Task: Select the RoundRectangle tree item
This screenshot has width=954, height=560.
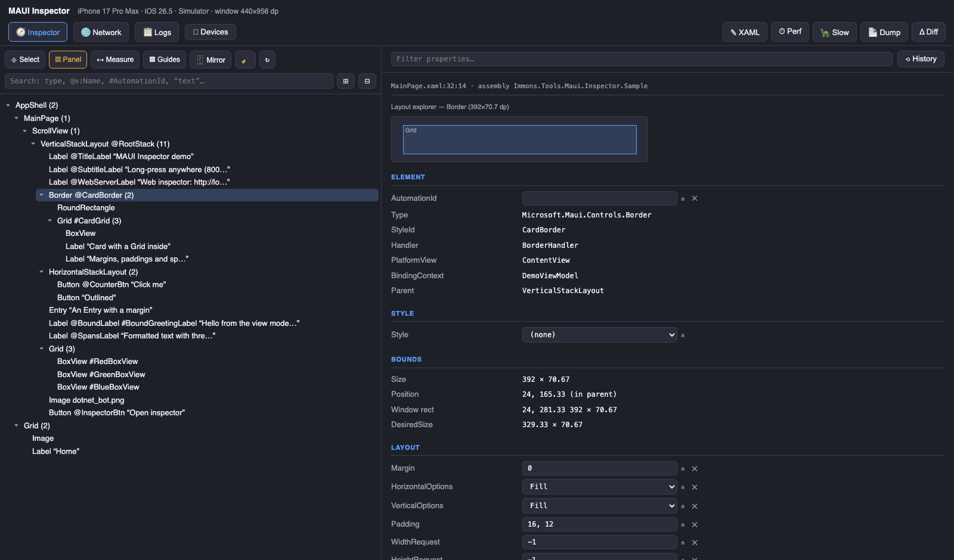Action: coord(86,208)
